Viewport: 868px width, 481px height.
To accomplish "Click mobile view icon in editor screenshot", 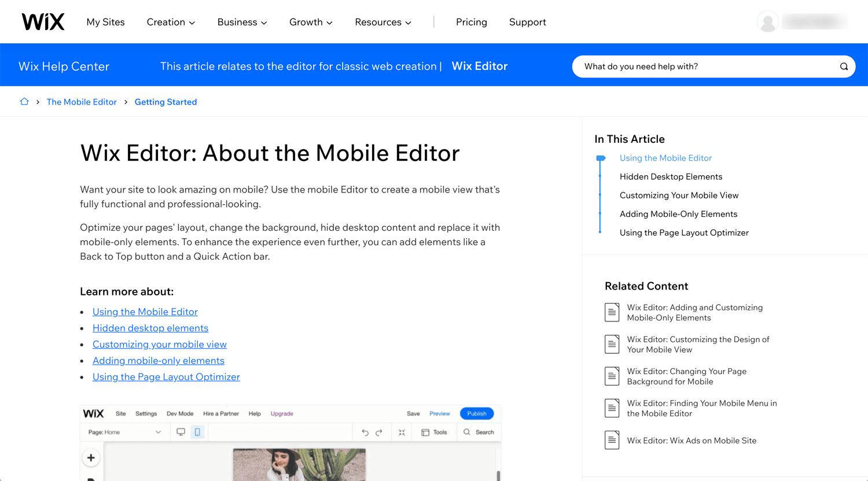I will pyautogui.click(x=197, y=432).
